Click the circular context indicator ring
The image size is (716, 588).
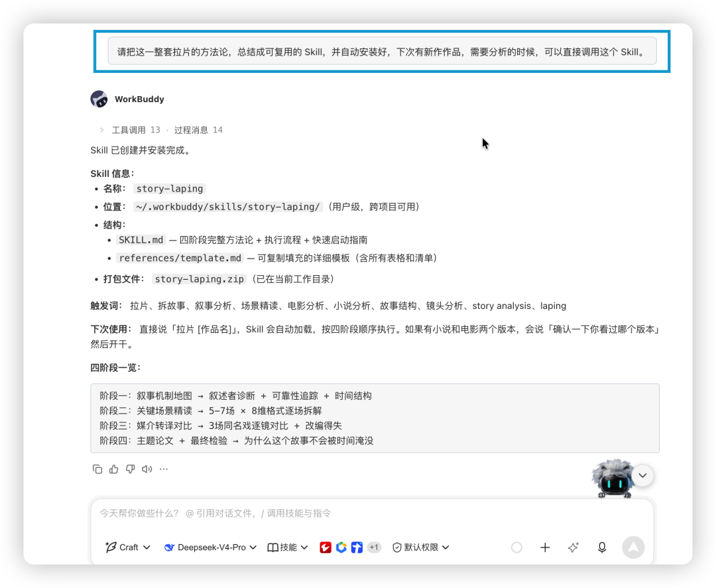[516, 547]
